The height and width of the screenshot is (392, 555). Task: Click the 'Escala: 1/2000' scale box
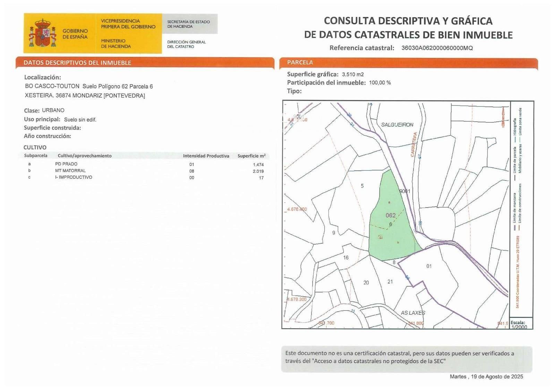[520, 325]
